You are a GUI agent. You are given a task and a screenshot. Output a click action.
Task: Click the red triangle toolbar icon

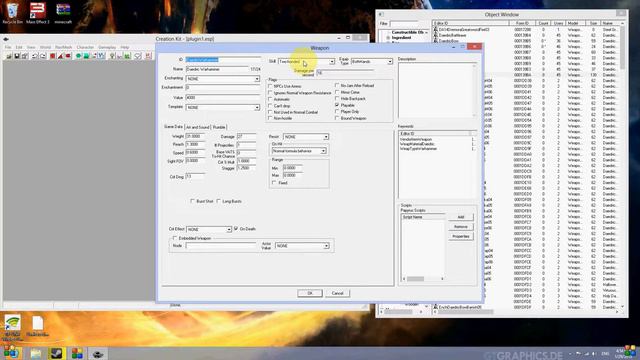coord(60,56)
